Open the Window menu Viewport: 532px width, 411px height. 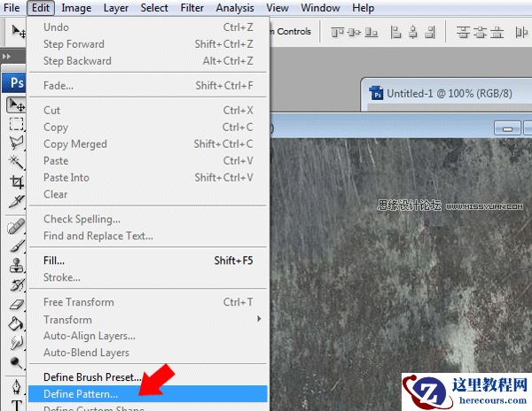point(320,8)
